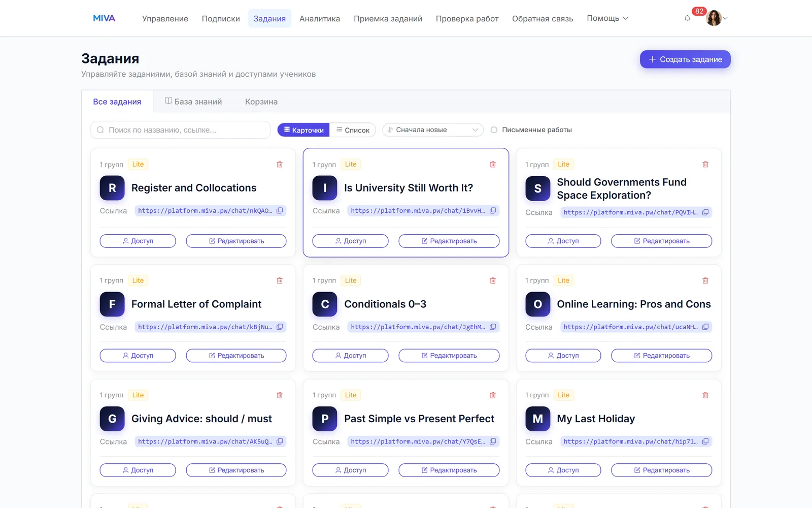Copy link of Register and Collocations
The width and height of the screenshot is (812, 508).
pyautogui.click(x=280, y=210)
